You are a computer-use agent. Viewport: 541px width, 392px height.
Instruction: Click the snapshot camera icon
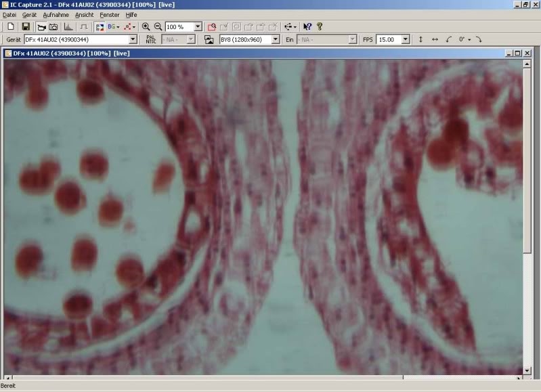(53, 26)
